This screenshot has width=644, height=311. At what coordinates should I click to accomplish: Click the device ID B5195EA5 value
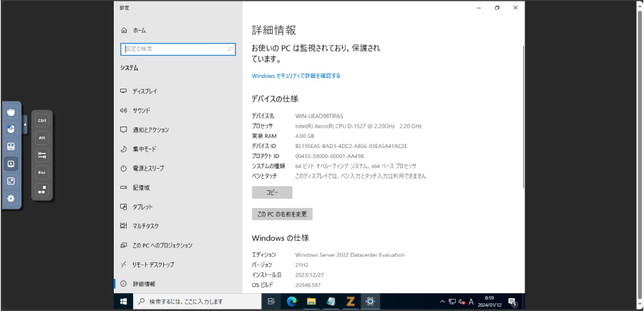[351, 146]
